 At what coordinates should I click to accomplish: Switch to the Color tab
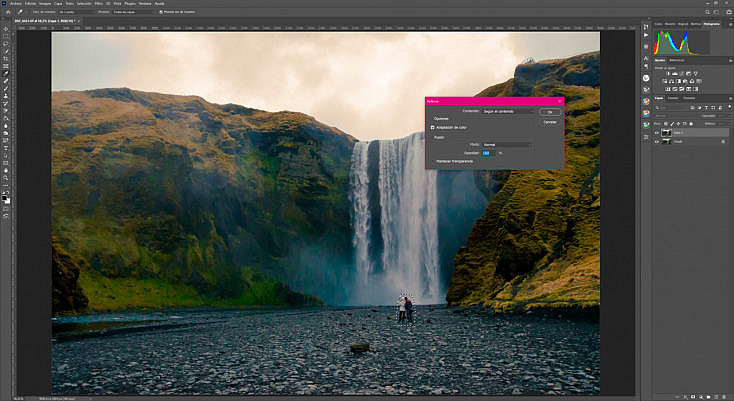pos(659,24)
